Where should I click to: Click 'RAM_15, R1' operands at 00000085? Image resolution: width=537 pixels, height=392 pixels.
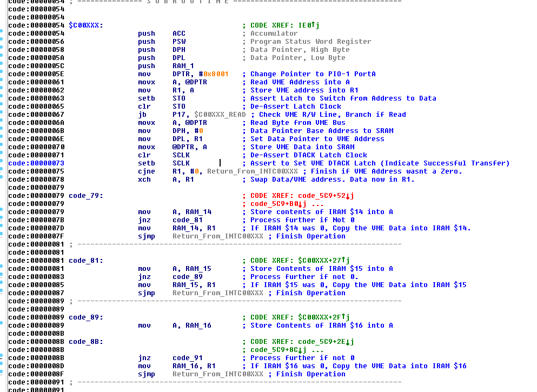coord(194,285)
